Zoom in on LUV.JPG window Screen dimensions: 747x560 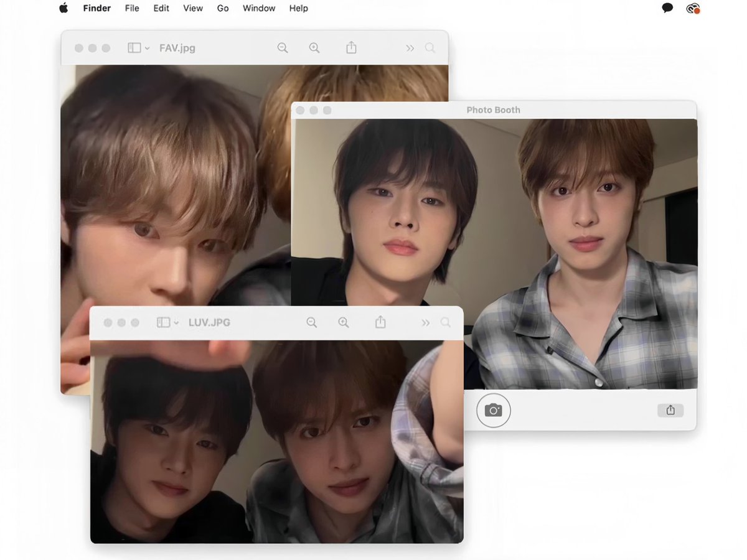point(344,322)
